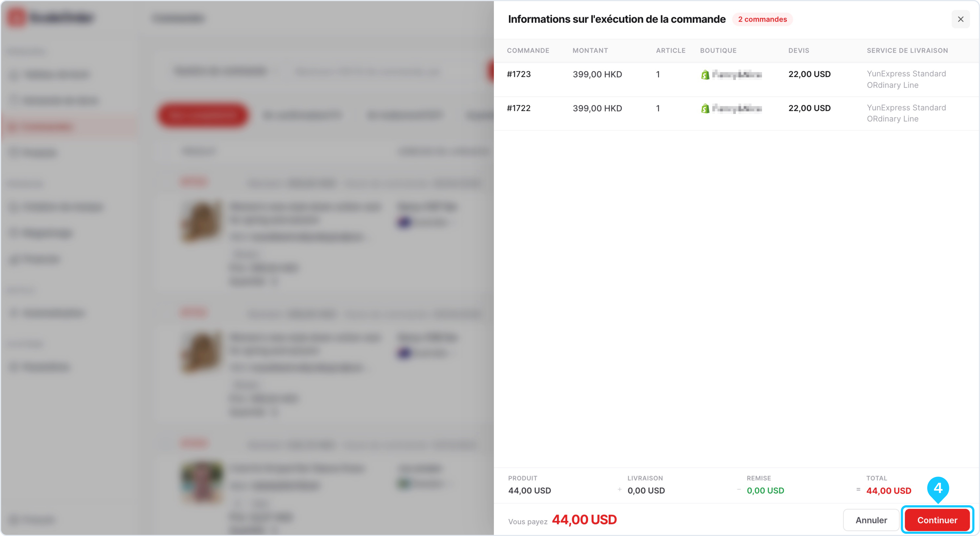Screen dimensions: 980x536
Task: Click the red TOTAL 44,00 USD value
Action: click(x=888, y=491)
